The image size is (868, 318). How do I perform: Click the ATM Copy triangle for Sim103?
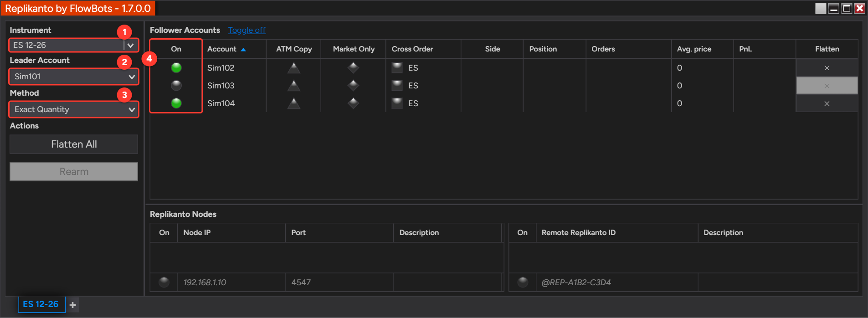[294, 86]
